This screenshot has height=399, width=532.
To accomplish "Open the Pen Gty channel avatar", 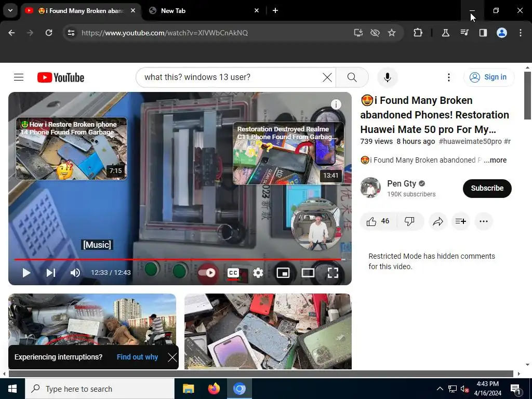I will (x=370, y=188).
